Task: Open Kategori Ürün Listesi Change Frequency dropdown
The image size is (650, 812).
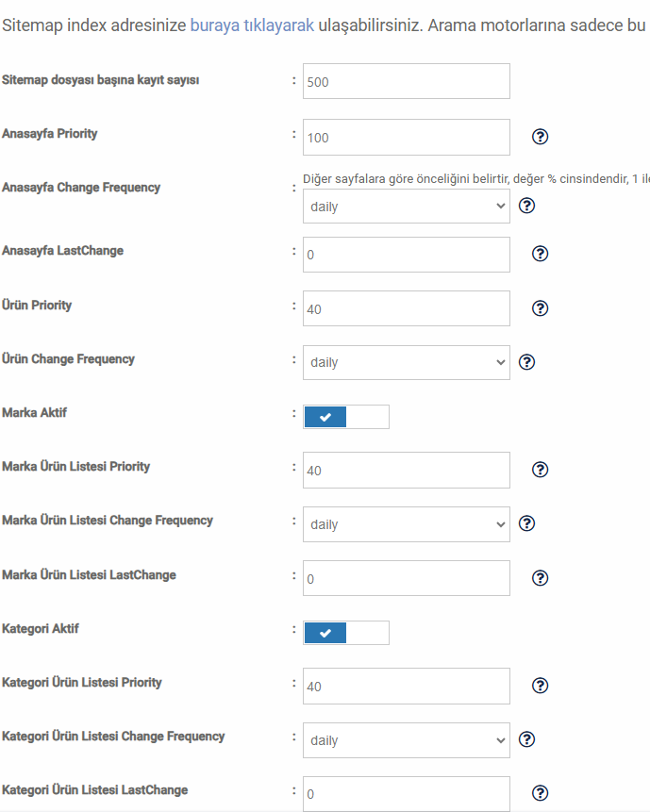Action: click(406, 740)
